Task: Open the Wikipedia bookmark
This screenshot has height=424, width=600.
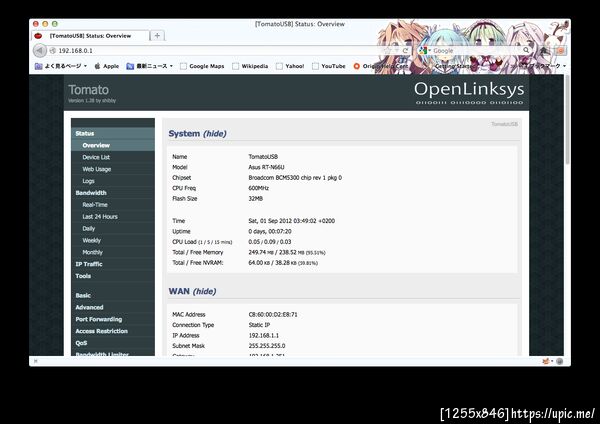Action: (x=250, y=66)
